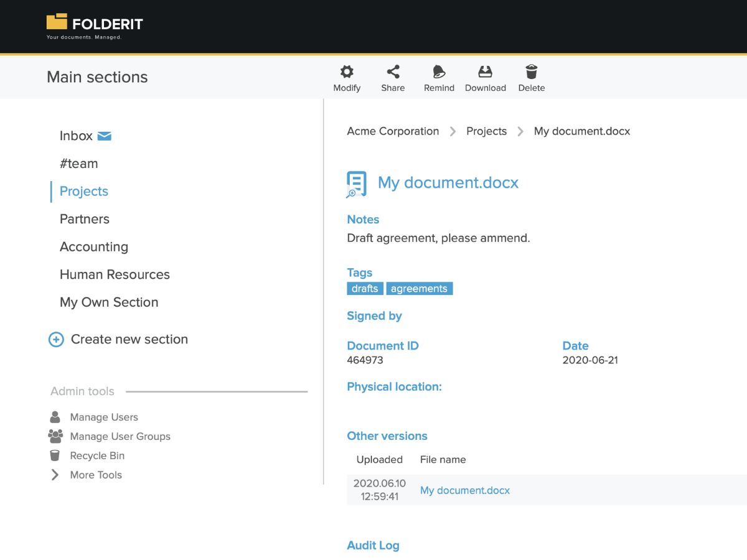Open the Accounting section

click(x=94, y=247)
